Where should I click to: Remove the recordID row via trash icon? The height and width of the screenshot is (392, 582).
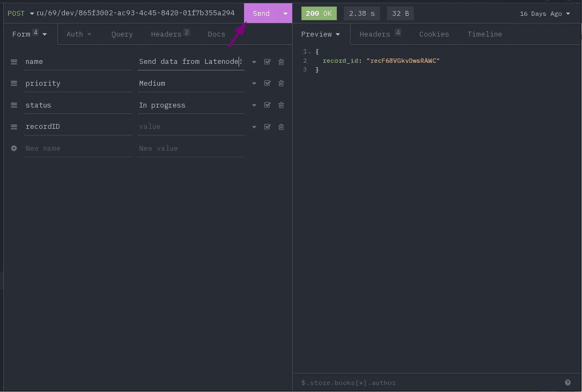[281, 127]
